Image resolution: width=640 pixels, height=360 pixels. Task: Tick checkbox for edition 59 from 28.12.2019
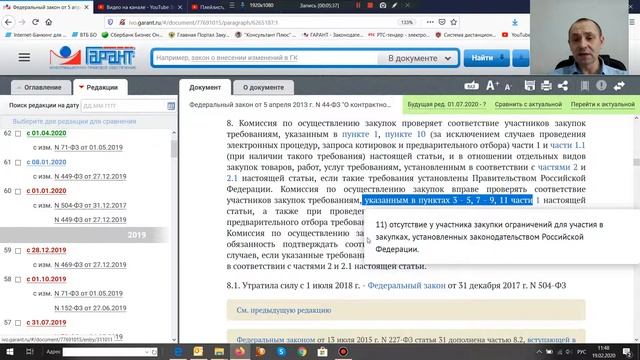[18, 251]
